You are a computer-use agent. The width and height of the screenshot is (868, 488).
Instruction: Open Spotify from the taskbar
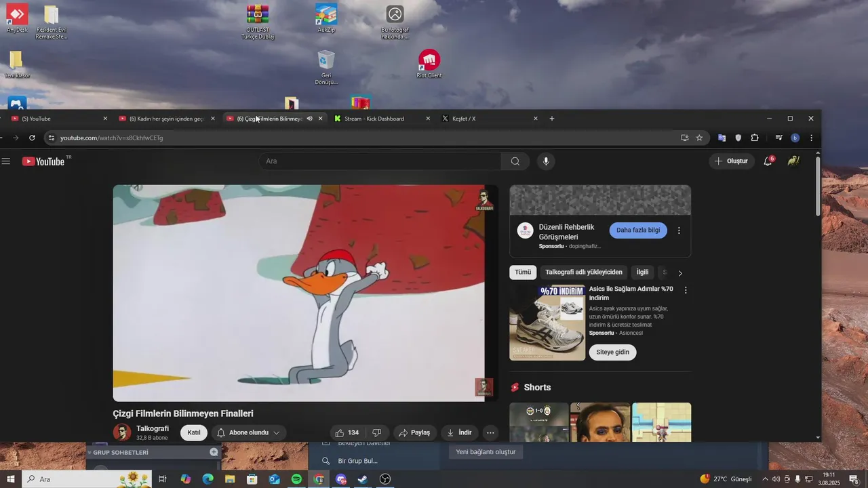[296, 479]
